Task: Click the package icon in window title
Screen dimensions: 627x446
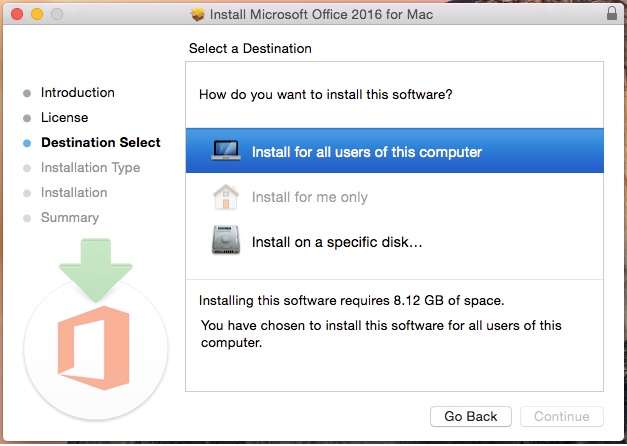Action: pos(198,14)
